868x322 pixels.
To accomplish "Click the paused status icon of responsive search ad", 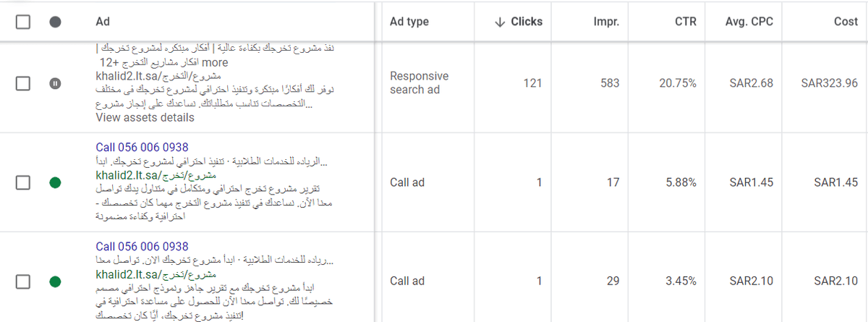I will tap(54, 83).
